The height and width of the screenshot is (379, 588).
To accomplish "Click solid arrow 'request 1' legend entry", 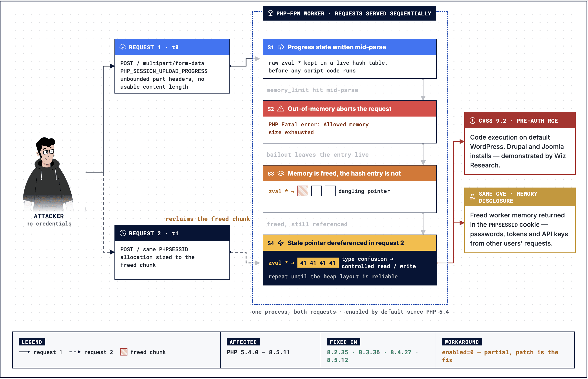I will [x=41, y=352].
